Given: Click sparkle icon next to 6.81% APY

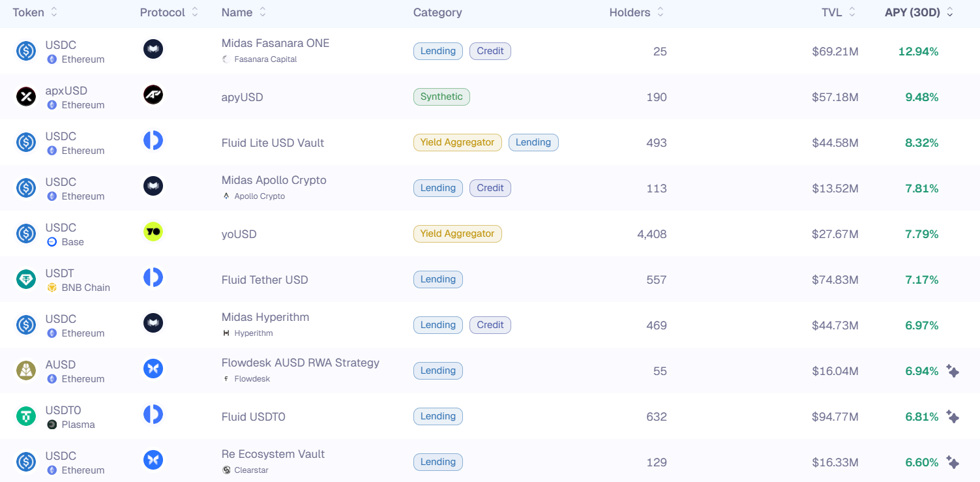Looking at the screenshot, I should tap(953, 417).
